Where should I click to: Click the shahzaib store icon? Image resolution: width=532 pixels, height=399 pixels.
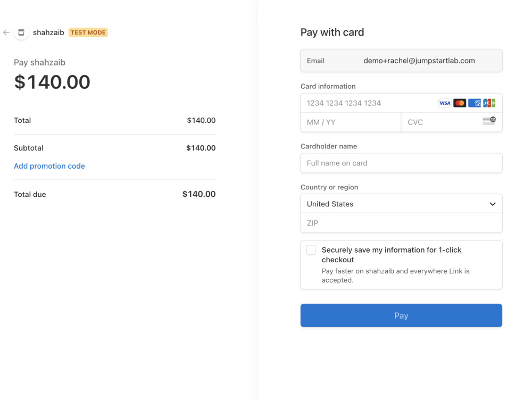pyautogui.click(x=21, y=32)
